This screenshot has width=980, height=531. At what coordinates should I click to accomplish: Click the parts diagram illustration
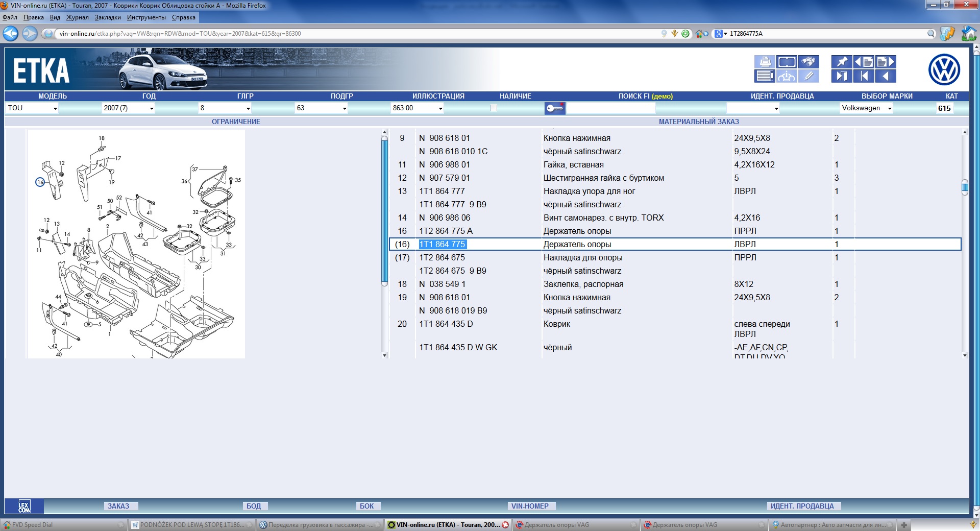[x=136, y=244]
